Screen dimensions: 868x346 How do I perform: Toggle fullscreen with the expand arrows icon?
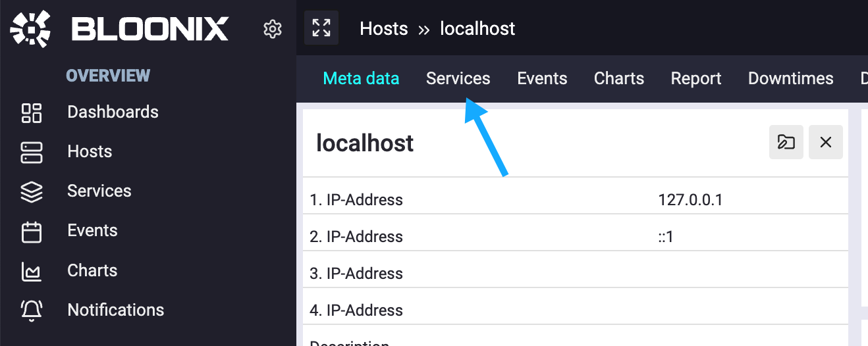[321, 28]
